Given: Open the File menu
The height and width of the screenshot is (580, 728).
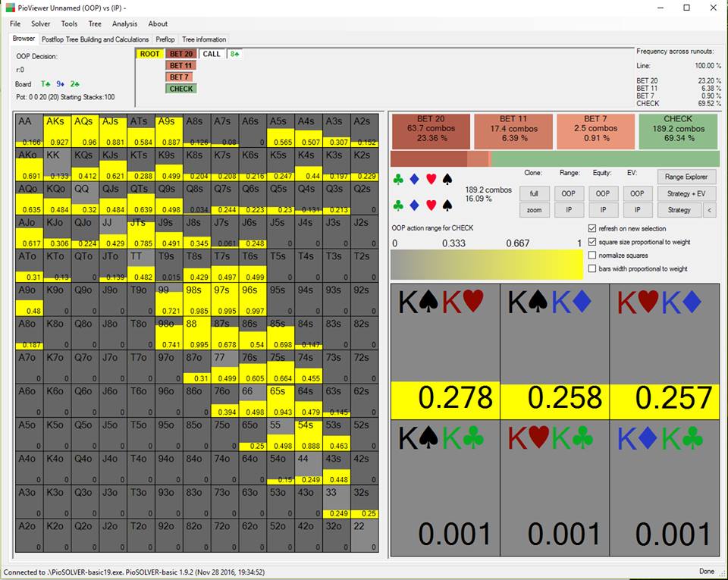Looking at the screenshot, I should (x=15, y=24).
